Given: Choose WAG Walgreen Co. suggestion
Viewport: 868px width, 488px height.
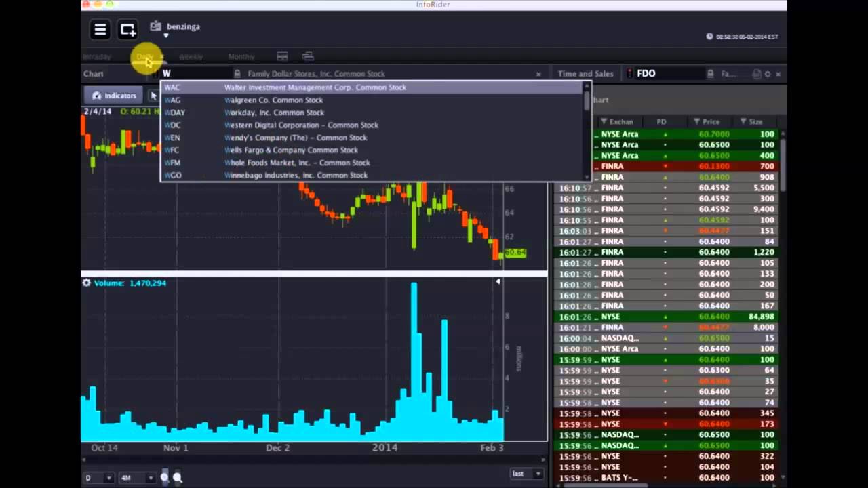Looking at the screenshot, I should [372, 100].
